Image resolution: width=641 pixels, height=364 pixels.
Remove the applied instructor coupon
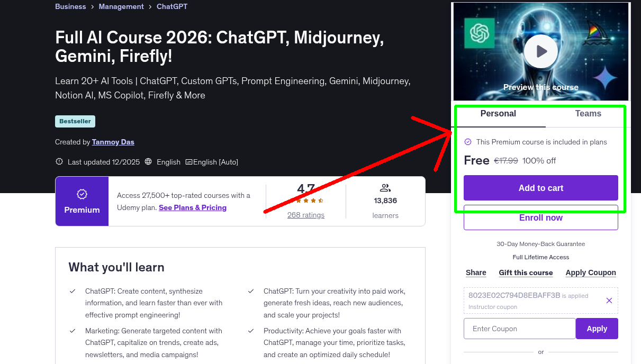pyautogui.click(x=609, y=300)
